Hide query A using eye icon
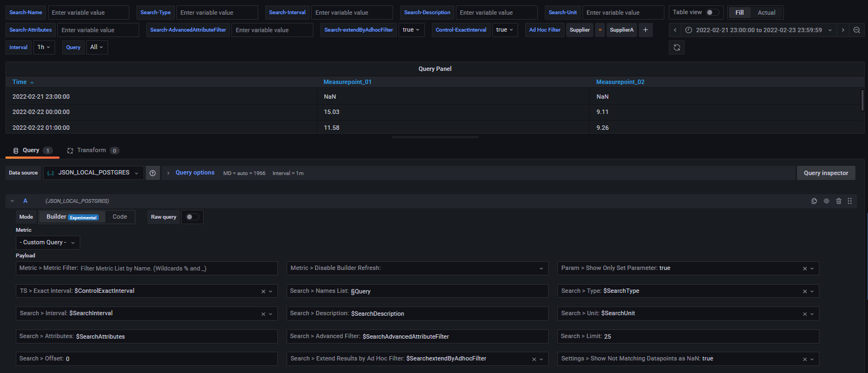 (827, 201)
